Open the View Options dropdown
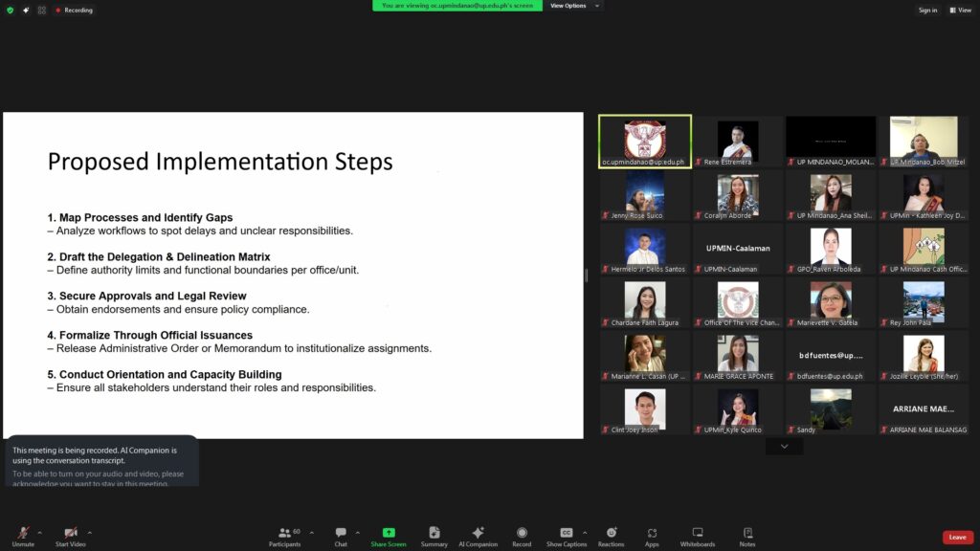Screen dimensions: 980x551 [x=572, y=6]
